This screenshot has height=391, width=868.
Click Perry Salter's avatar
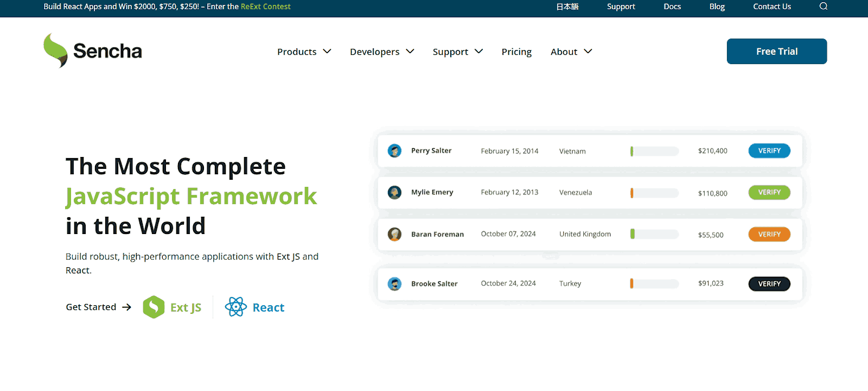394,150
